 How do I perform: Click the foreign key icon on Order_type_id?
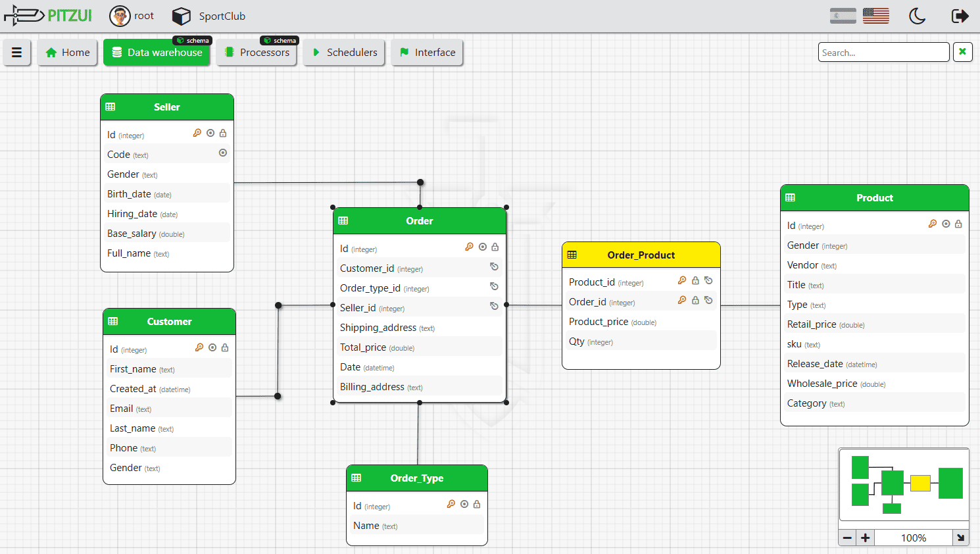tap(494, 286)
